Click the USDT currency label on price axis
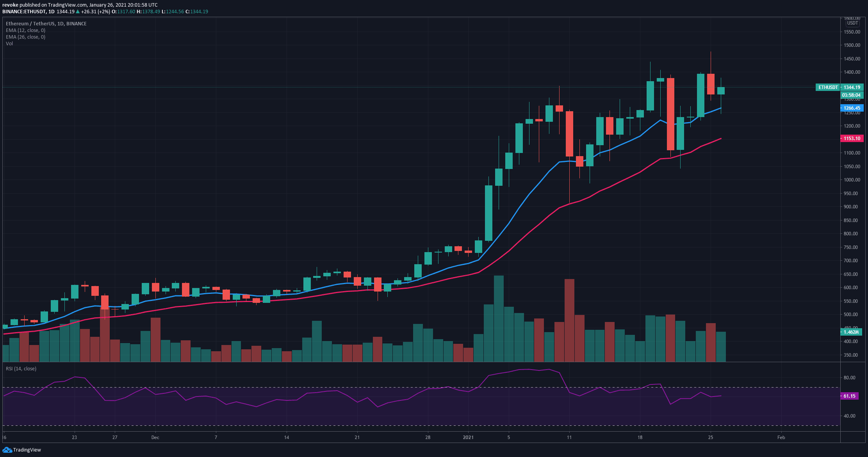Screen dimensions: 868x457 click(x=852, y=23)
